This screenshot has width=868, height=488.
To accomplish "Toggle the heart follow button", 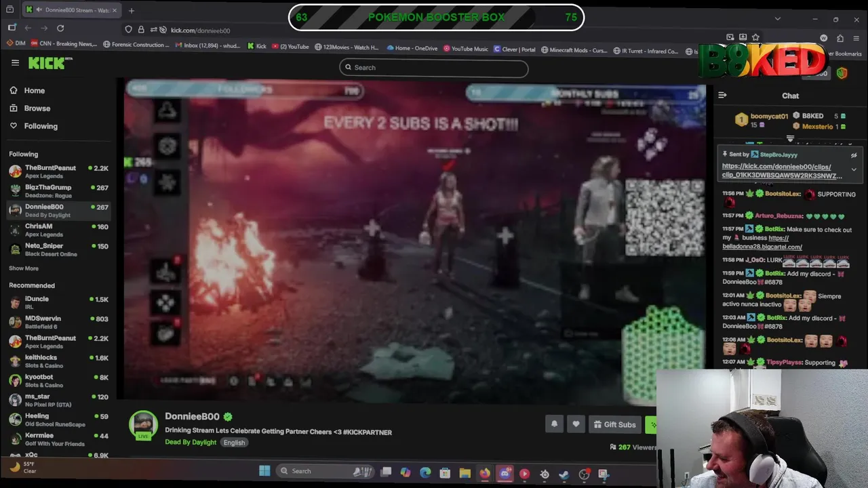I will coord(576,424).
